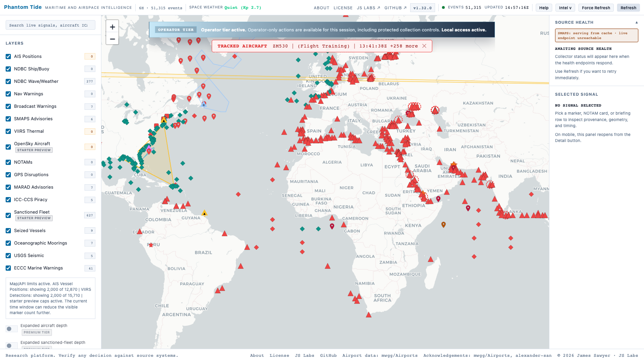Open the footer GitHub link
Image resolution: width=644 pixels, height=362 pixels.
coord(328,356)
